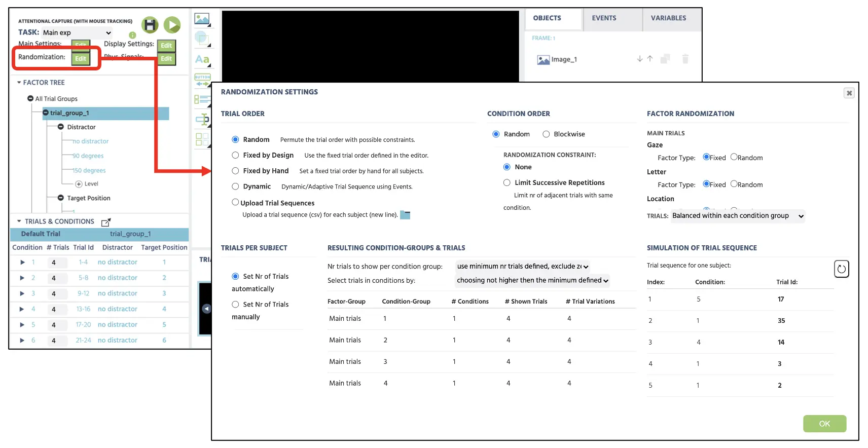This screenshot has height=448, width=868.
Task: Move Image_1 up in the objects list
Action: click(x=650, y=59)
